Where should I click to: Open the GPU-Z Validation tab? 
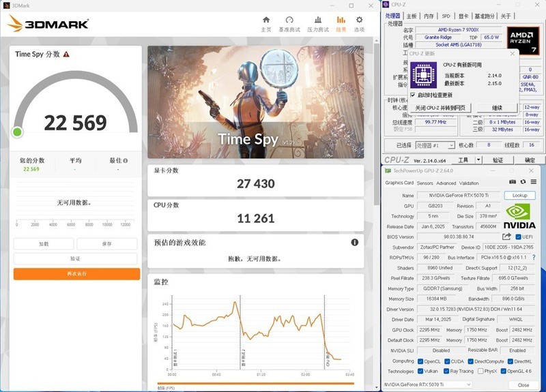469,183
